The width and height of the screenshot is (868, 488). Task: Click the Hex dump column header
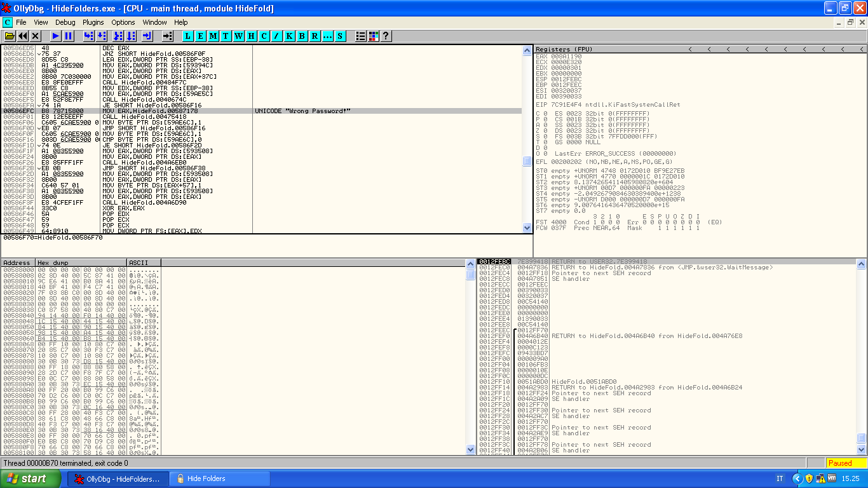pos(81,262)
